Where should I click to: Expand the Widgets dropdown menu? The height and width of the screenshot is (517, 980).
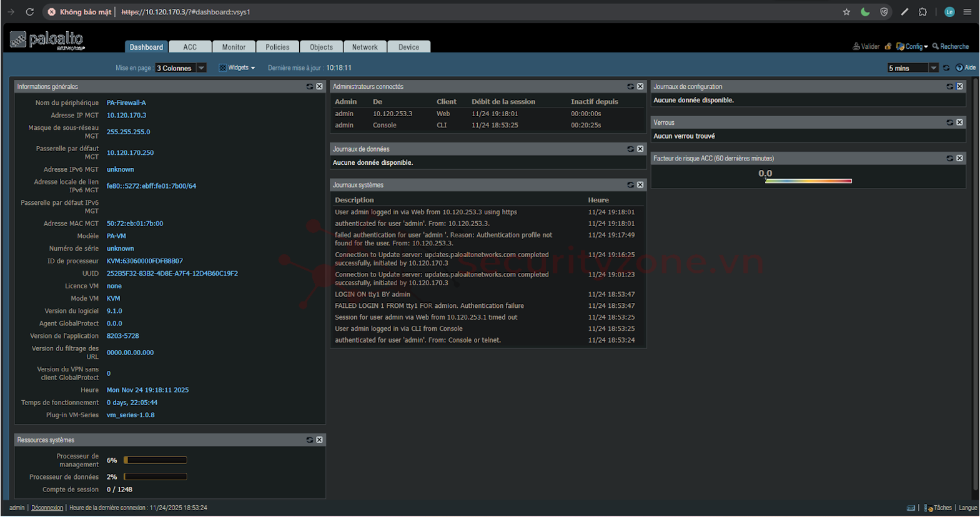237,67
